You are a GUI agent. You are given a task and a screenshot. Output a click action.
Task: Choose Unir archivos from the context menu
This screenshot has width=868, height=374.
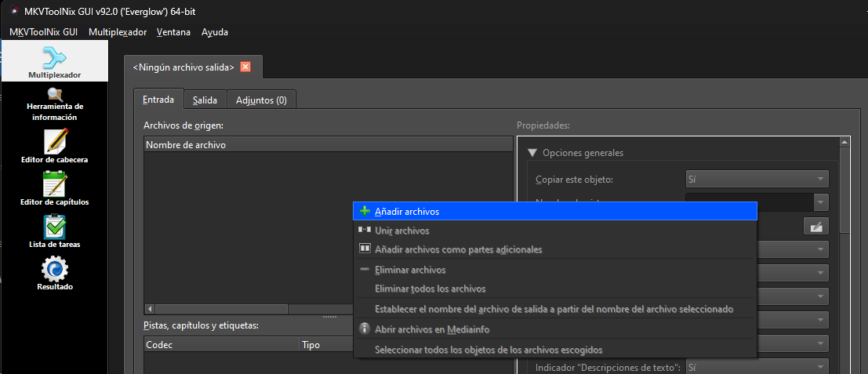554,231
